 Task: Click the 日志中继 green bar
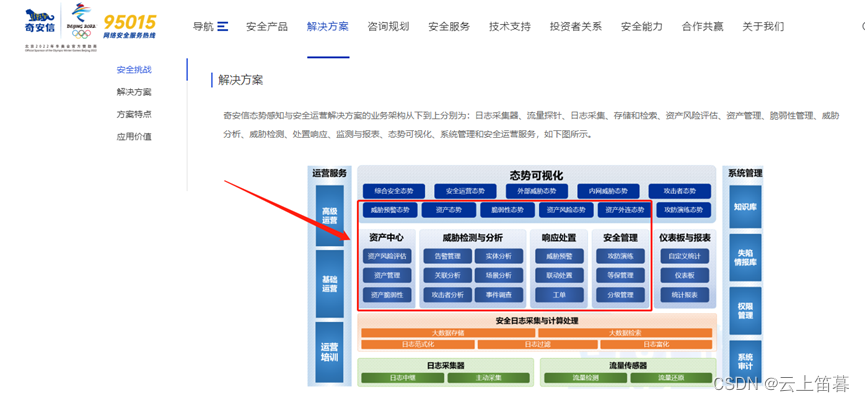coord(403,378)
